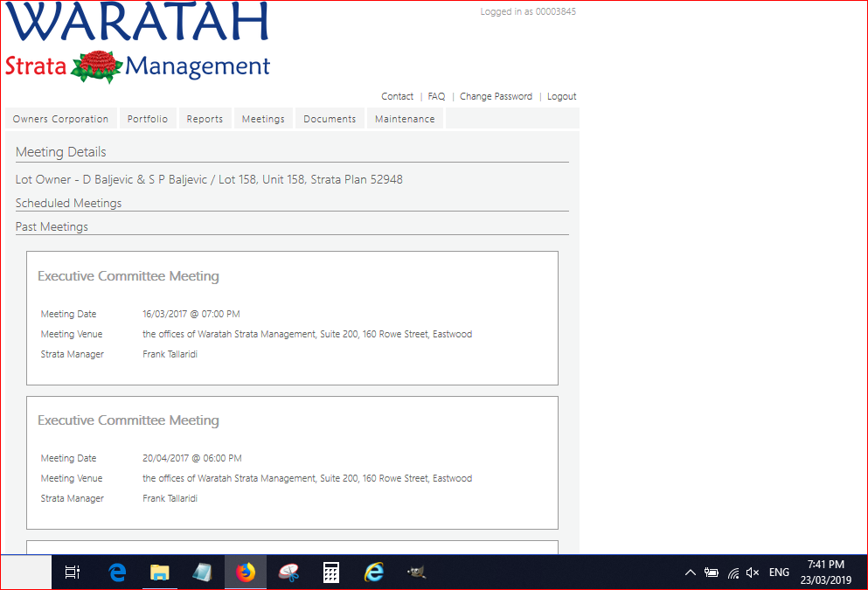This screenshot has width=868, height=590.
Task: Open the Portfolio tab
Action: (147, 119)
